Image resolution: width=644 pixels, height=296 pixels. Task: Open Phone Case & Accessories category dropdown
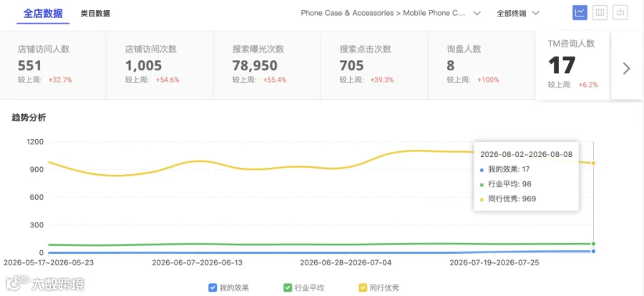[391, 13]
